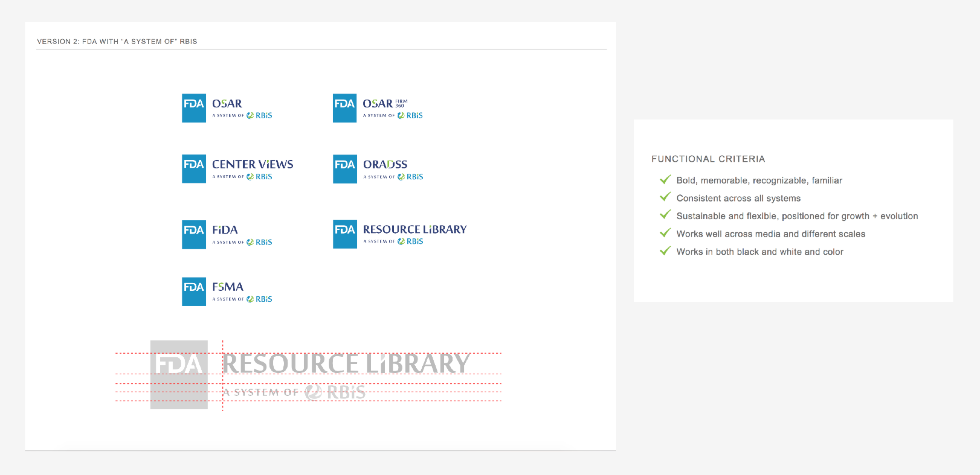Click the checkmark beside Bold, memorable

click(x=665, y=179)
